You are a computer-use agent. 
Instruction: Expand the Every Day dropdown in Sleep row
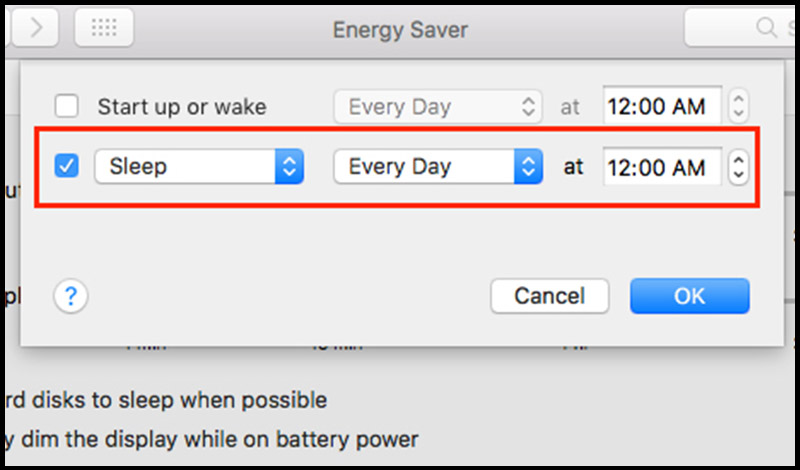[x=438, y=167]
